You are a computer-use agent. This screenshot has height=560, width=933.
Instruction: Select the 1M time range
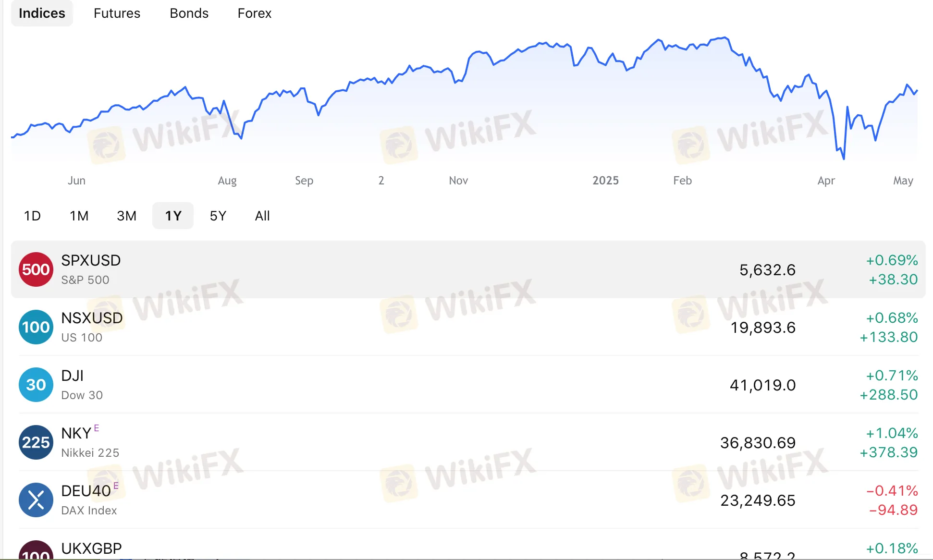pos(79,216)
